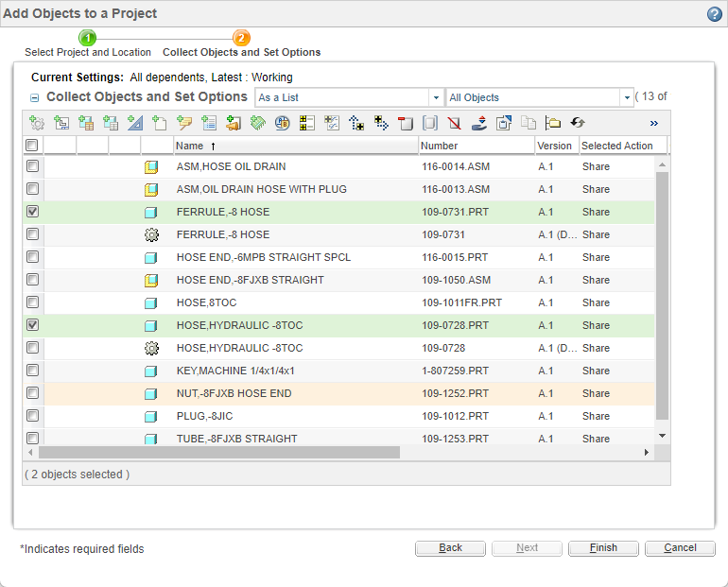Image resolution: width=728 pixels, height=587 pixels.
Task: Click number cell 109-1253.PRT
Action: (455, 439)
